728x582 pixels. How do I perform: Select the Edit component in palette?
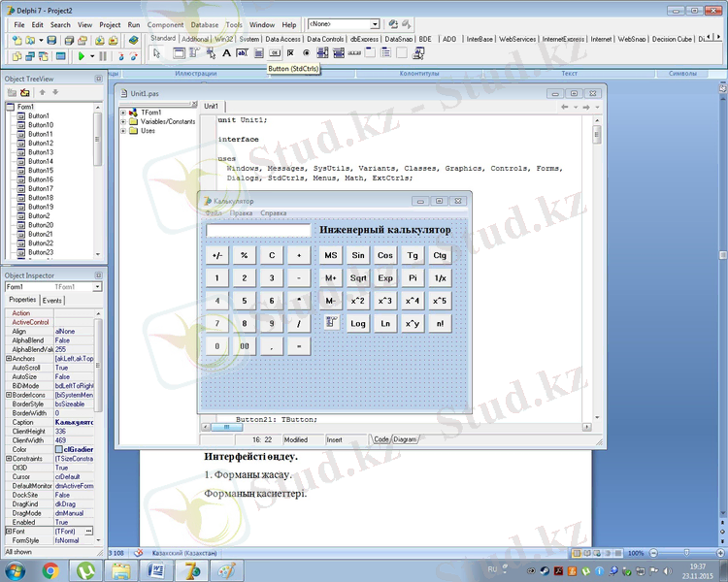click(x=243, y=53)
